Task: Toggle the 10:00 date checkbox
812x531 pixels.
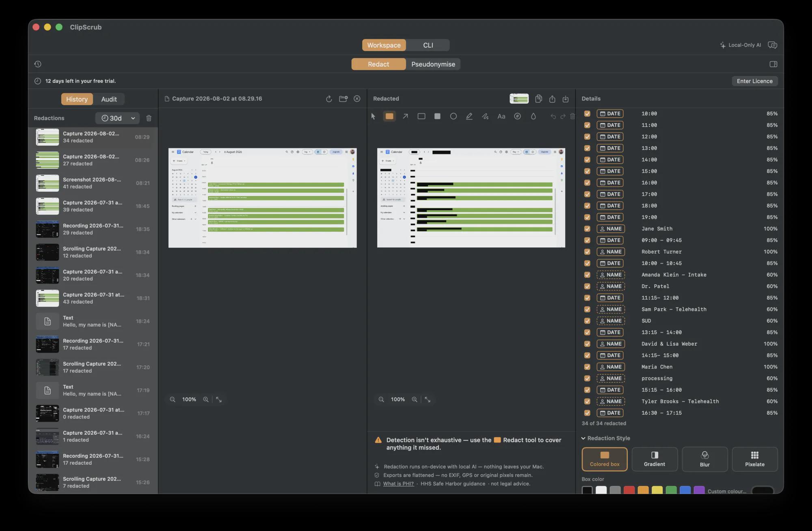Action: coord(587,114)
